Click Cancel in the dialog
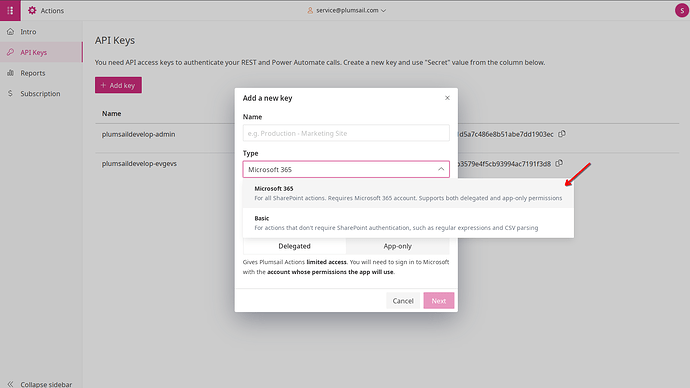Image resolution: width=690 pixels, height=388 pixels. coord(403,300)
